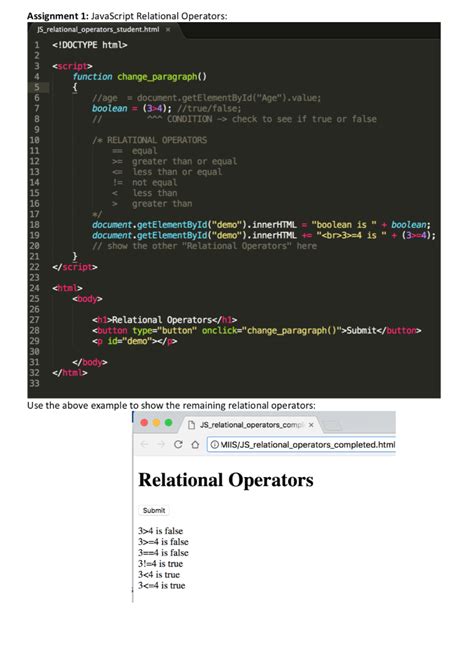
Task: Click the '<h1>Relational Operators</h1>' code line
Action: pyautogui.click(x=164, y=320)
